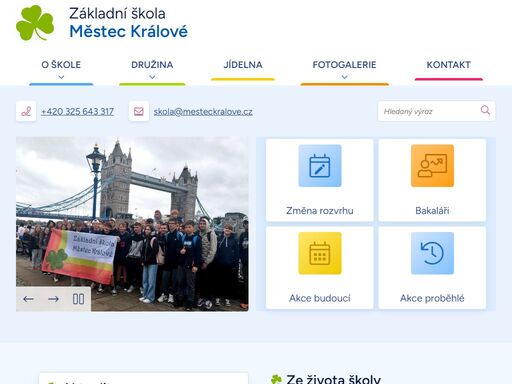Go to previous slide with left arrow
This screenshot has height=384, width=512.
point(28,299)
